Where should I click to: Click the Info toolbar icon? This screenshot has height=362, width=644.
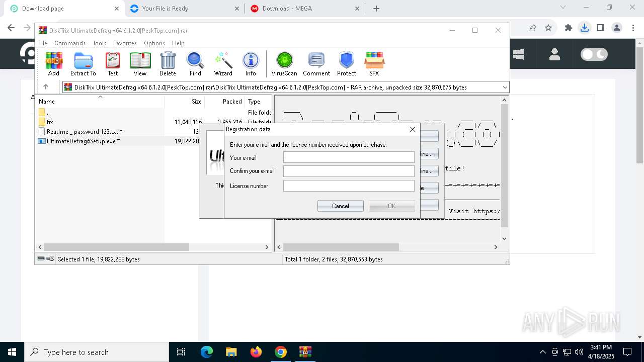point(251,64)
